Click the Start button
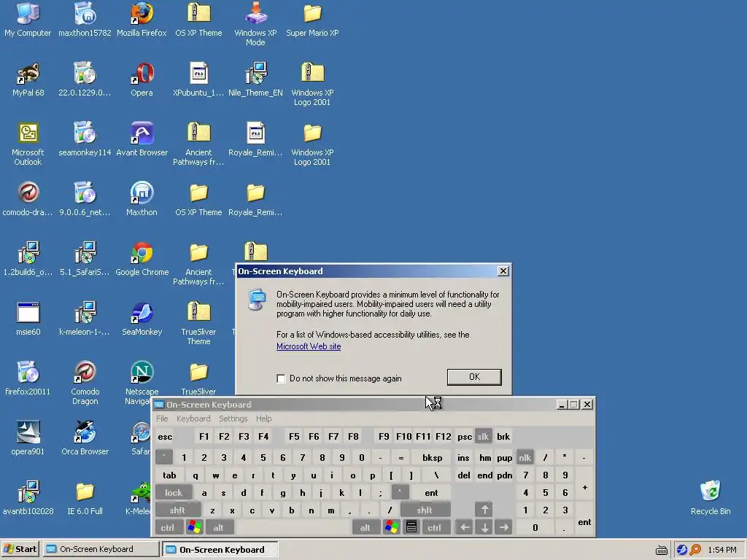747x560 pixels. (20, 549)
